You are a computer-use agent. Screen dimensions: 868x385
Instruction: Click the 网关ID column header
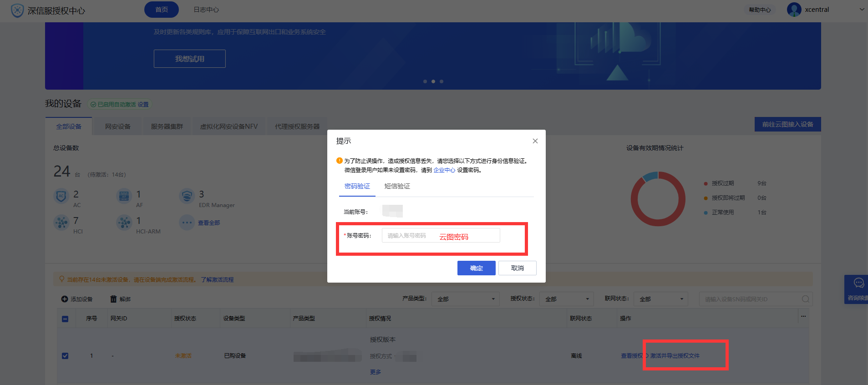[x=119, y=319]
